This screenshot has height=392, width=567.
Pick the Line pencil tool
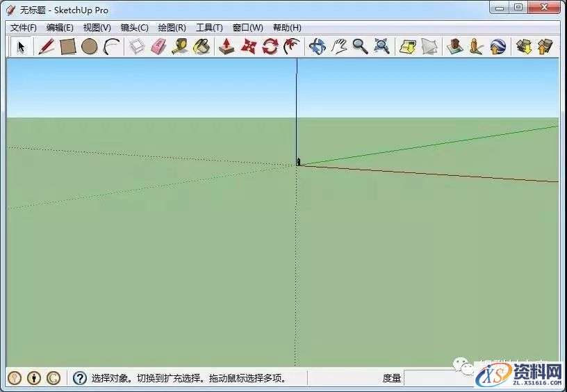[47, 47]
